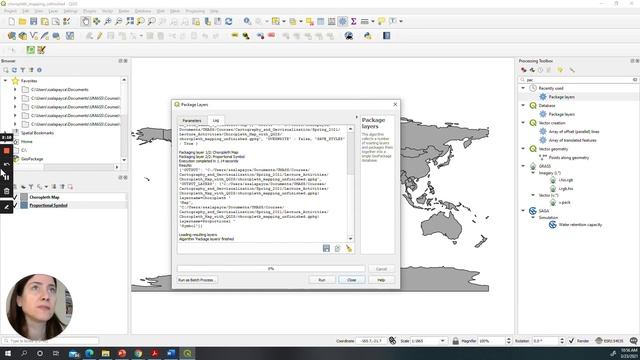This screenshot has height=360, width=640.
Task: Toggle the Processing Toolbox gear icon in toolbar
Action: (x=342, y=21)
